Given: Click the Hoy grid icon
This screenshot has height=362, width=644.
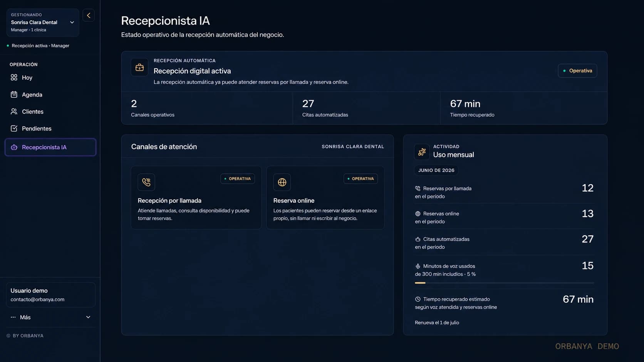Looking at the screenshot, I should click(x=14, y=78).
